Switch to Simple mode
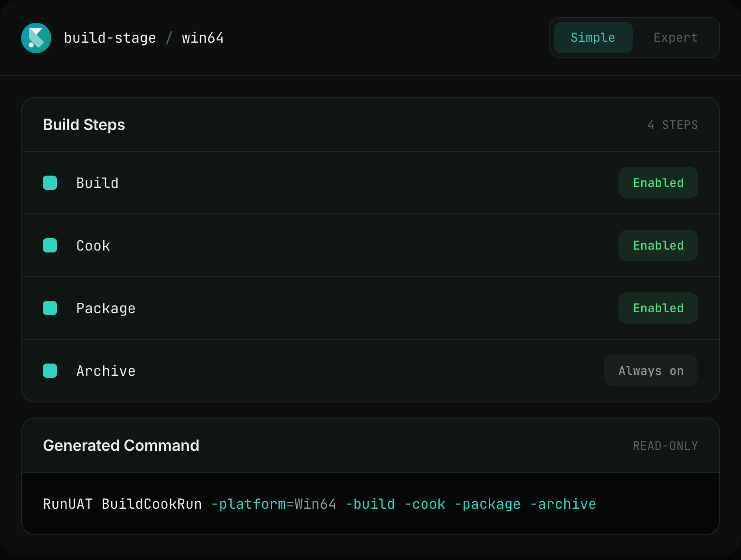The image size is (741, 560). point(593,37)
